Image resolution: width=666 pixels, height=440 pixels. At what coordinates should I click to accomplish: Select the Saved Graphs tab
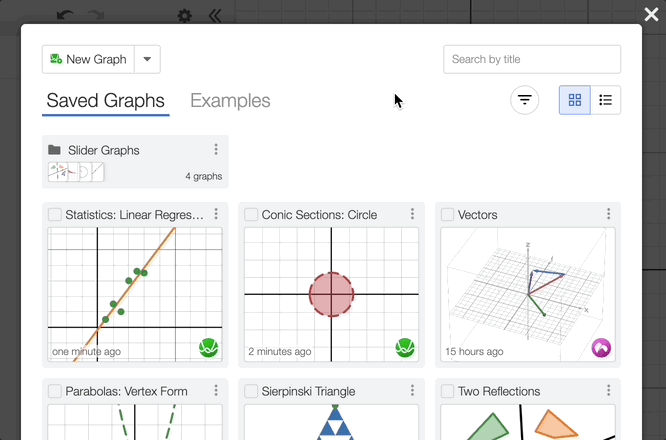click(x=105, y=101)
